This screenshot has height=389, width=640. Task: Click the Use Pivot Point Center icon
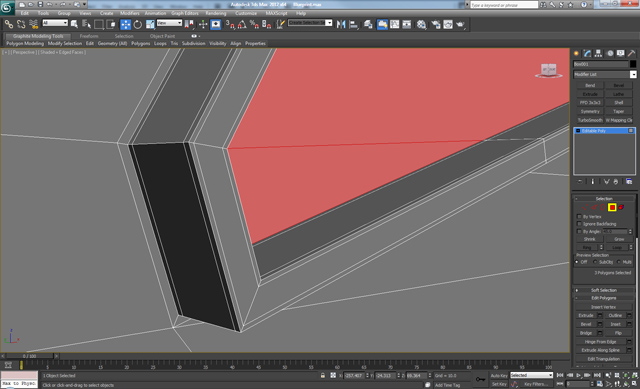(189, 24)
